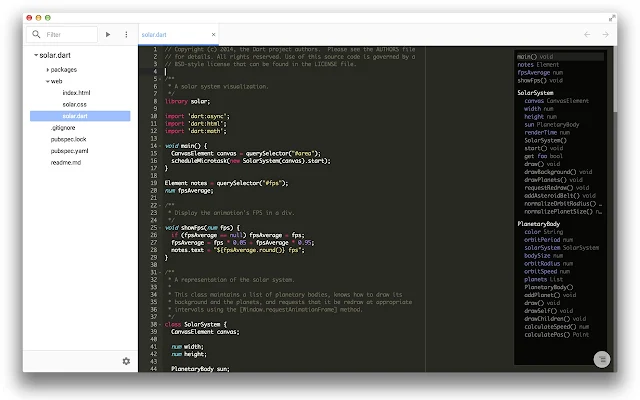This screenshot has width=640, height=400.
Task: Toggle the outline panel round button
Action: [602, 360]
